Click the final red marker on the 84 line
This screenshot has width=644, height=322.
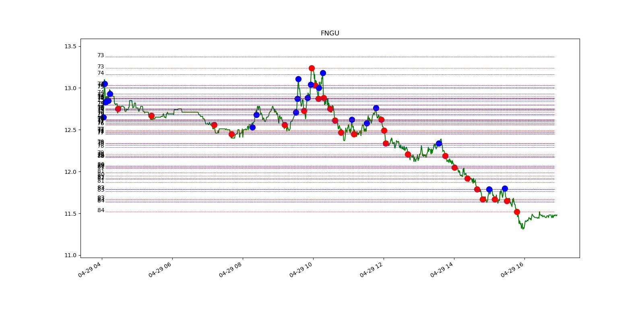[517, 212]
